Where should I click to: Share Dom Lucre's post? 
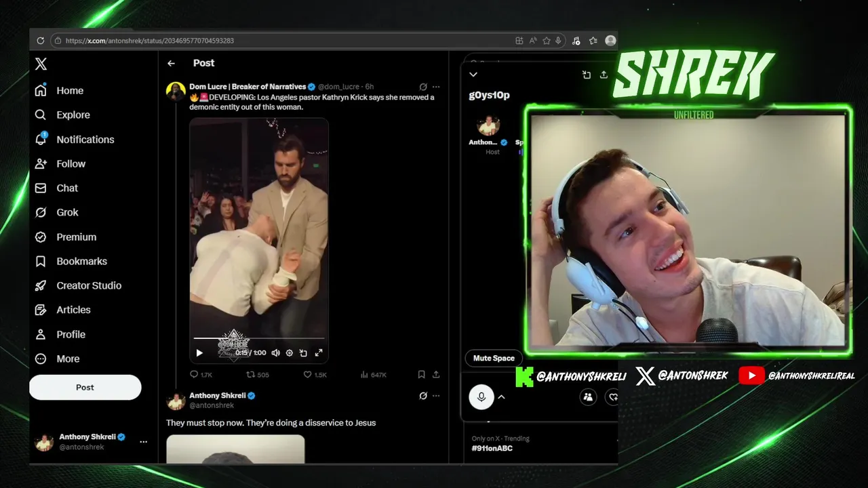click(436, 374)
